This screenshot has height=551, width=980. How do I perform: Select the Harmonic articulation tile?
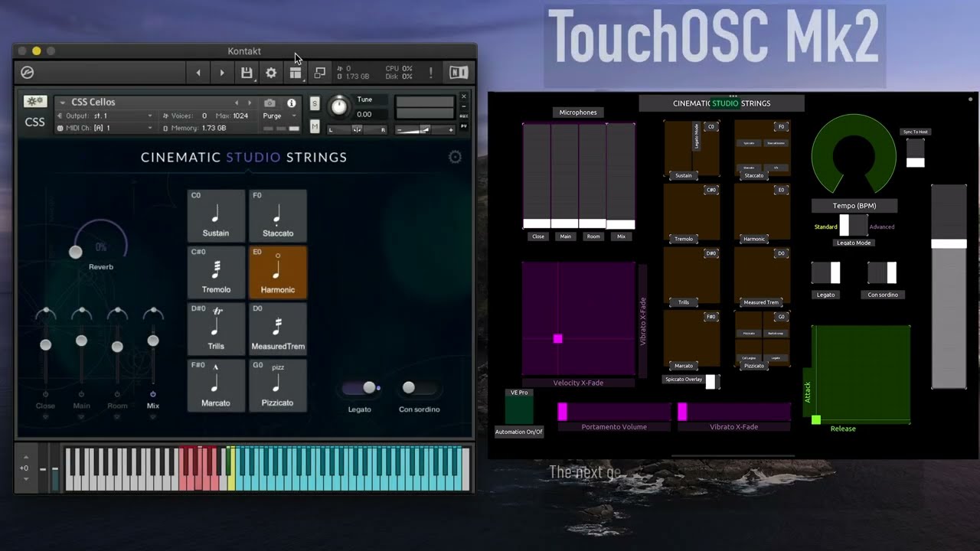278,272
